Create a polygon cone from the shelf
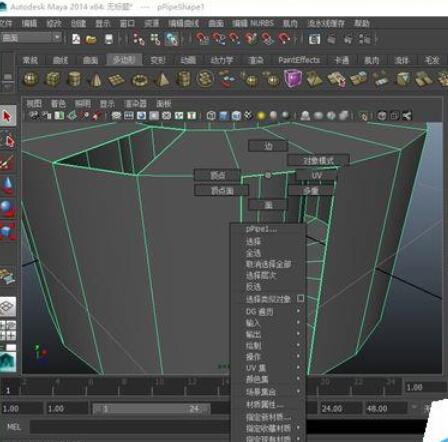 96,80
